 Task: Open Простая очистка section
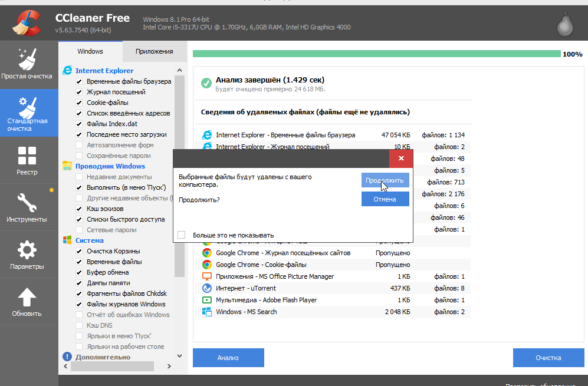click(x=27, y=64)
